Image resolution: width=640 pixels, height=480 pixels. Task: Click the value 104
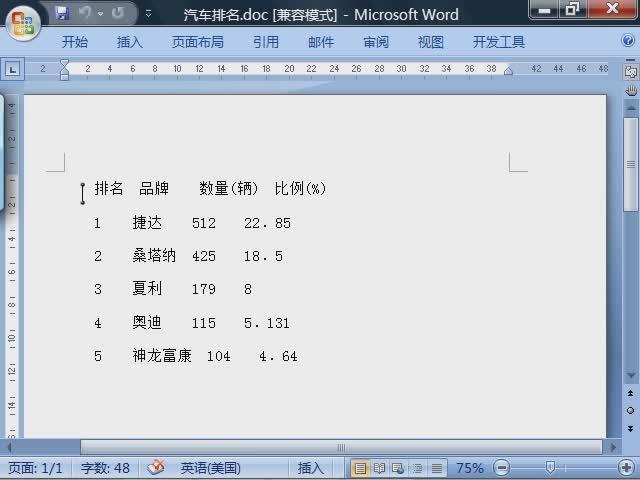218,356
